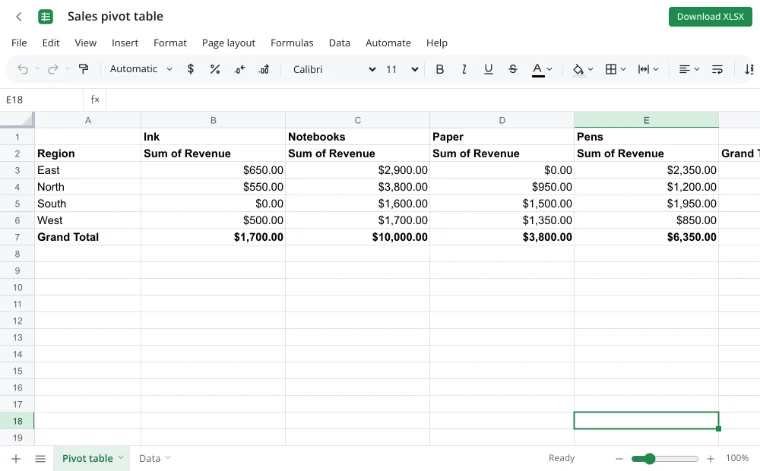Toggle bold formatting
760x471 pixels.
click(x=440, y=69)
